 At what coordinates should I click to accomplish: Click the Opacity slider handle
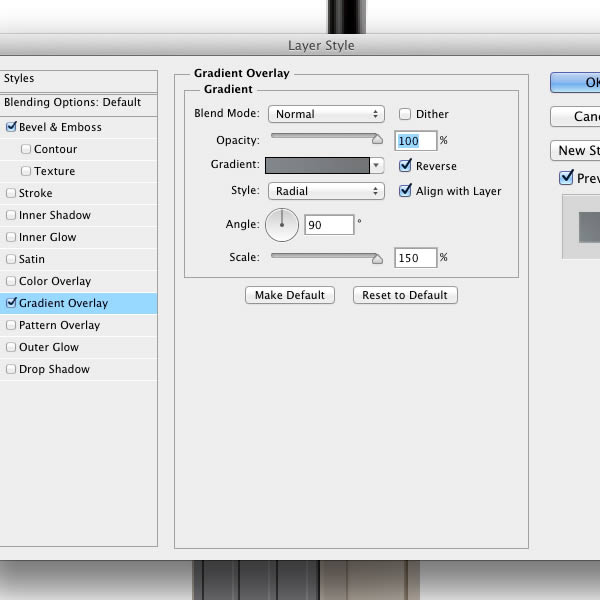tap(377, 139)
